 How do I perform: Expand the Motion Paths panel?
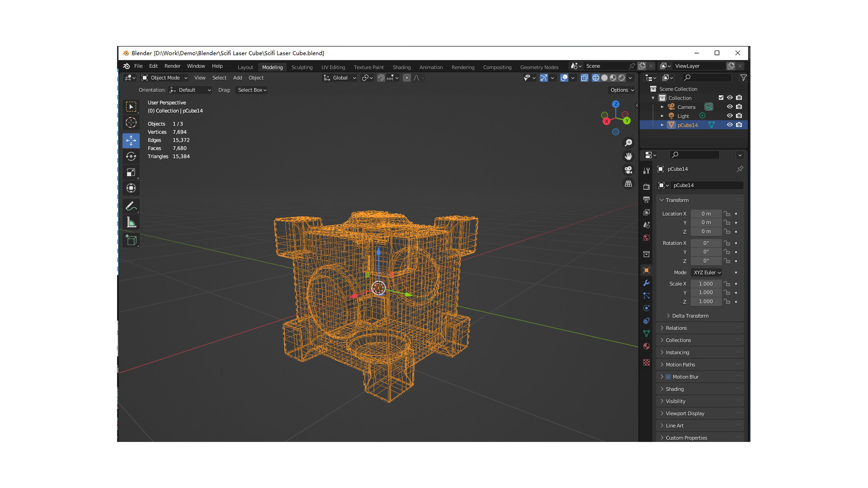click(x=680, y=364)
